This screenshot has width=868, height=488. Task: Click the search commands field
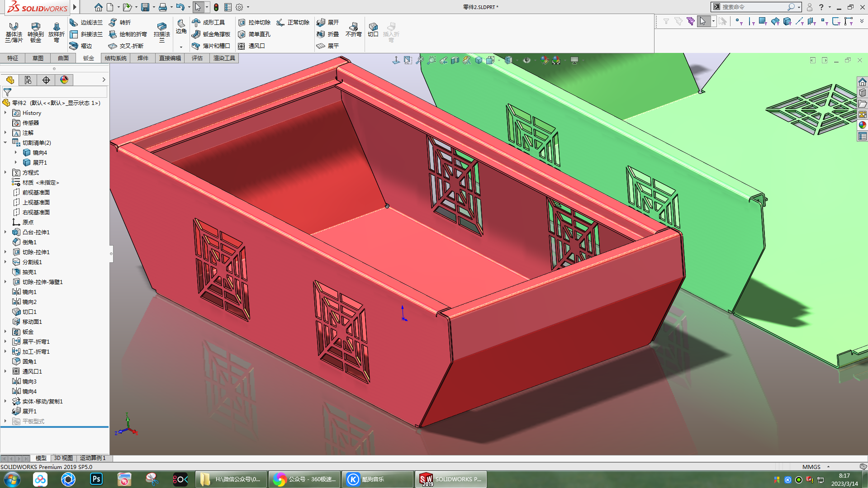point(754,7)
